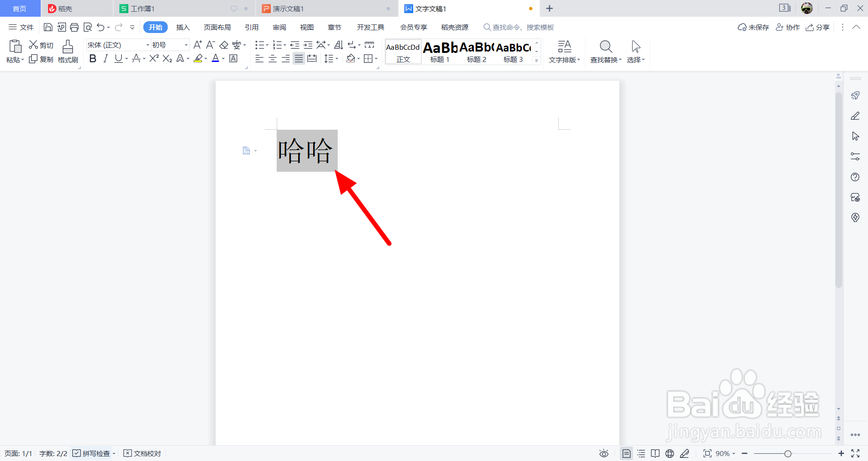Switch to the 页面布局 ribbon tab
This screenshot has width=868, height=461.
coord(217,27)
